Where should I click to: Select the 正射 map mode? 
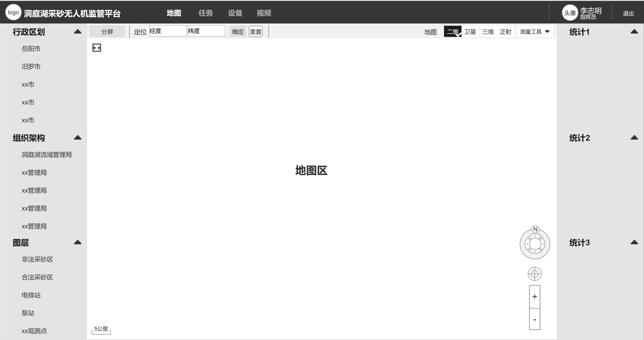505,32
